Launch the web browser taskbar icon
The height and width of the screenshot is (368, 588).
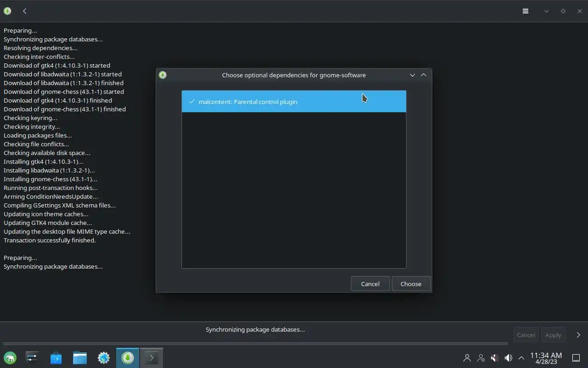(x=104, y=358)
